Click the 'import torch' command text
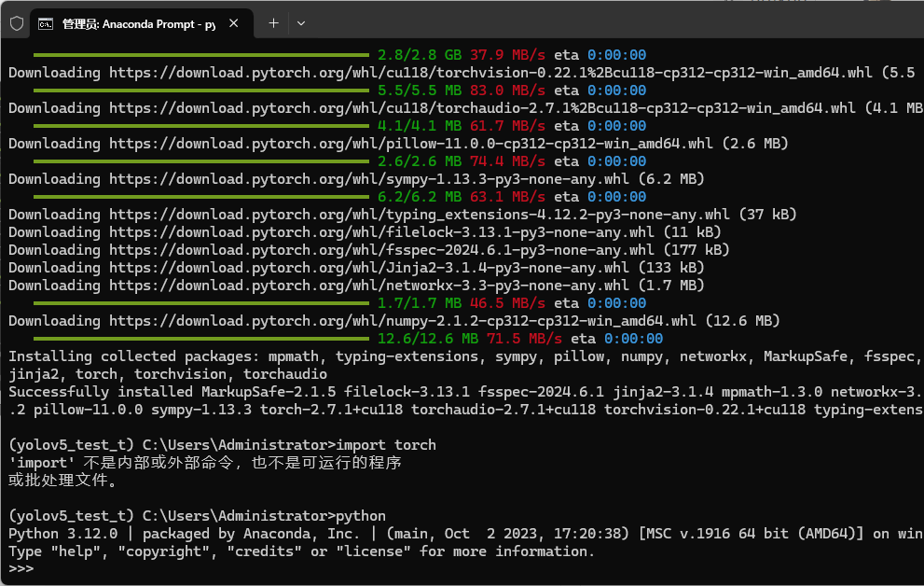The image size is (924, 586). (386, 445)
